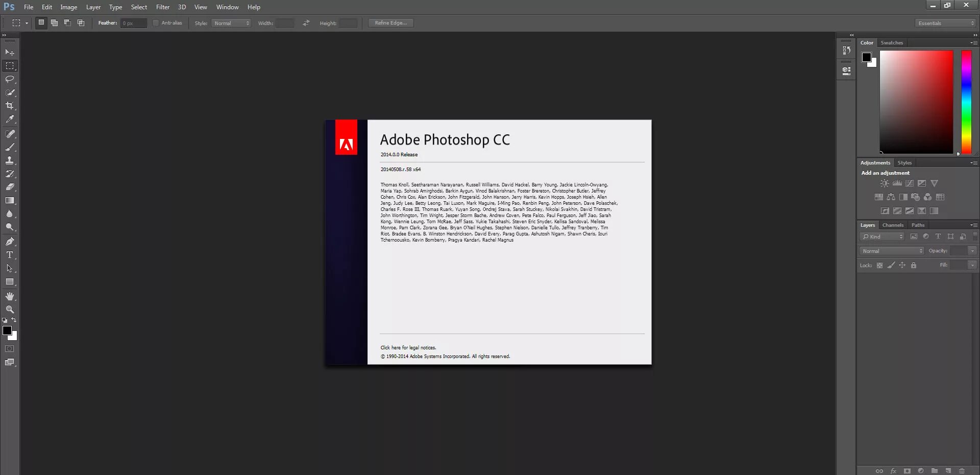980x475 pixels.
Task: Add an Exposure adjustment
Action: coord(921,183)
